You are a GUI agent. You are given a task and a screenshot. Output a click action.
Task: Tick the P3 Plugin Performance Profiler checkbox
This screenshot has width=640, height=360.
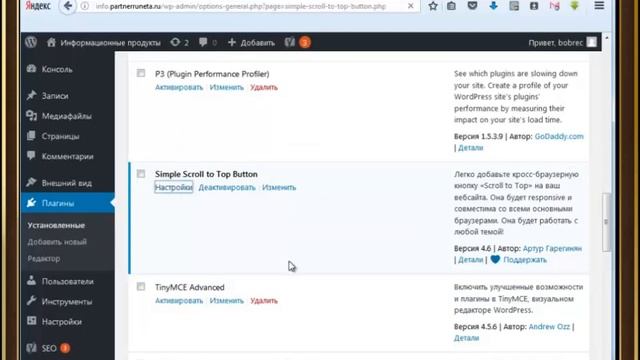[x=141, y=73]
